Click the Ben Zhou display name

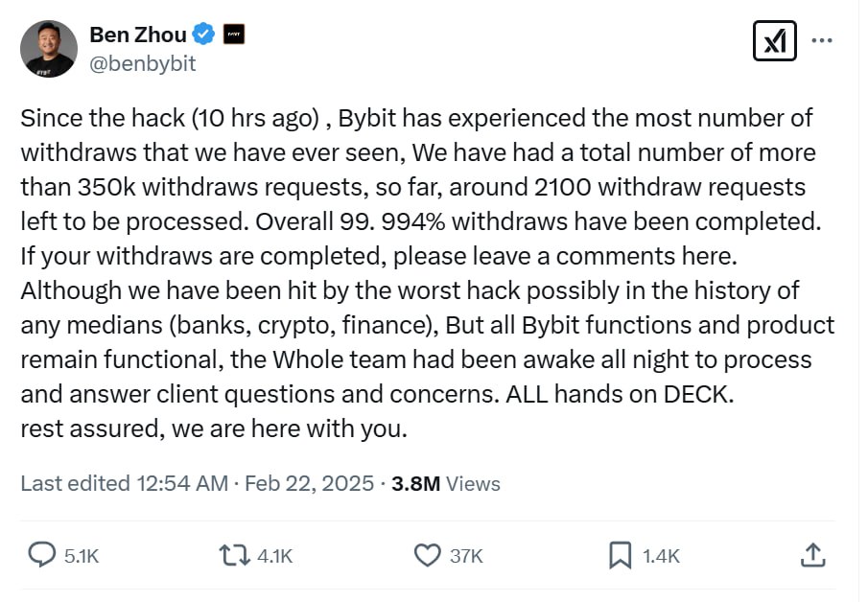click(x=137, y=35)
